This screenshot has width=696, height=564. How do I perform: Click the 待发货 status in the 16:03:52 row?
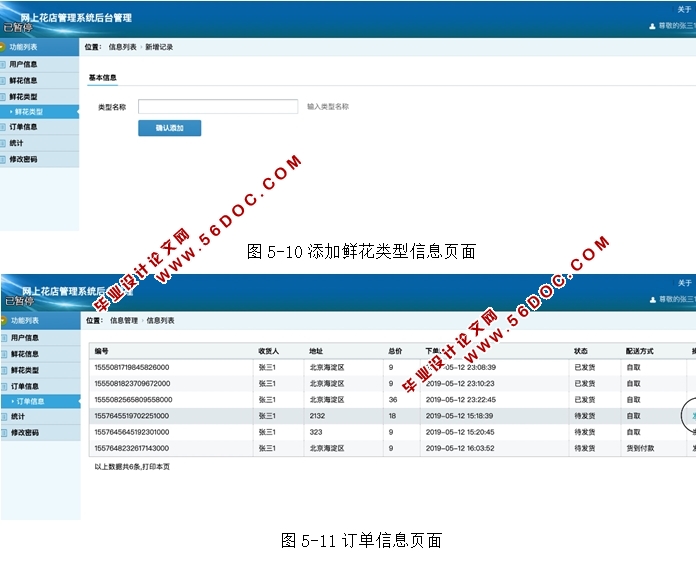(x=585, y=448)
